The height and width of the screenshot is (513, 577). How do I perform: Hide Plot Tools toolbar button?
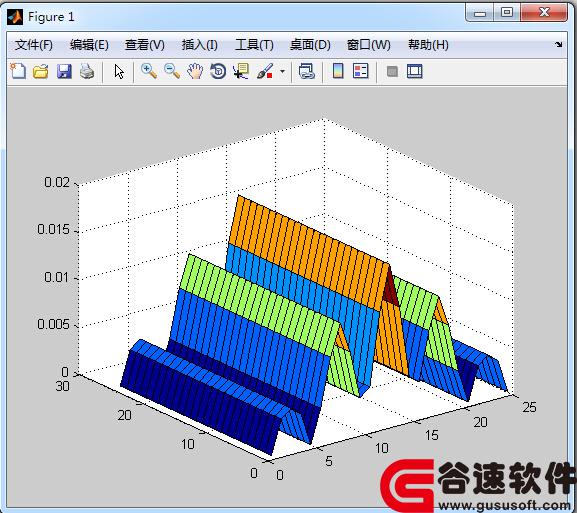pyautogui.click(x=392, y=71)
